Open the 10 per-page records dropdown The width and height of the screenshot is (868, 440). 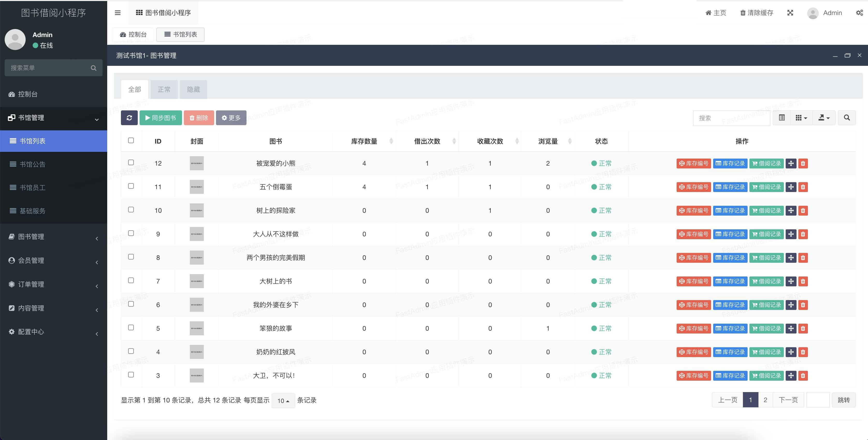pyautogui.click(x=283, y=401)
